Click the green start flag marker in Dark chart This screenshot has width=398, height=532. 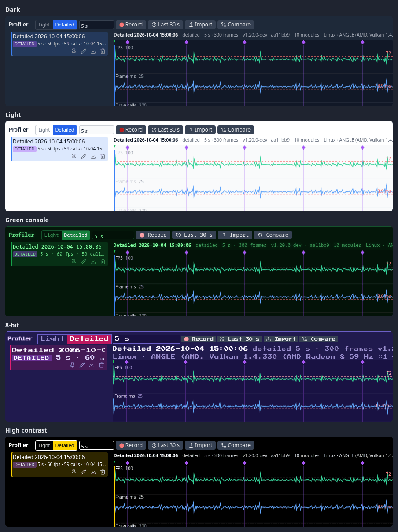[114, 42]
